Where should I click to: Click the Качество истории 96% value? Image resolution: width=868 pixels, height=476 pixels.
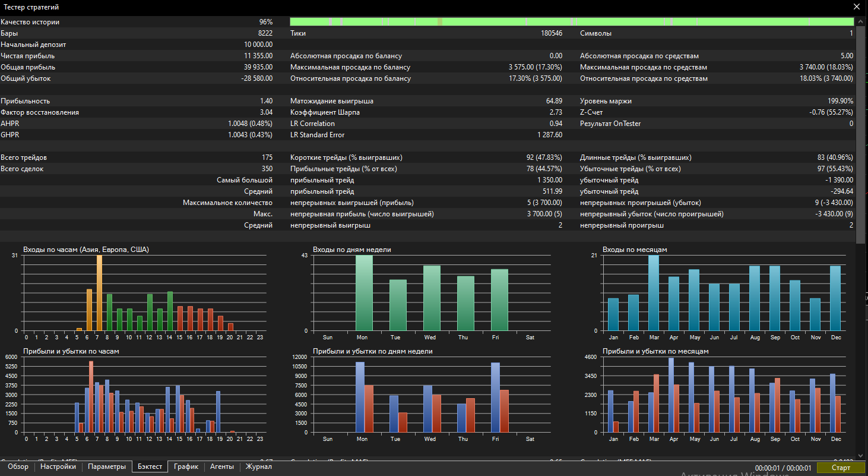coord(265,22)
